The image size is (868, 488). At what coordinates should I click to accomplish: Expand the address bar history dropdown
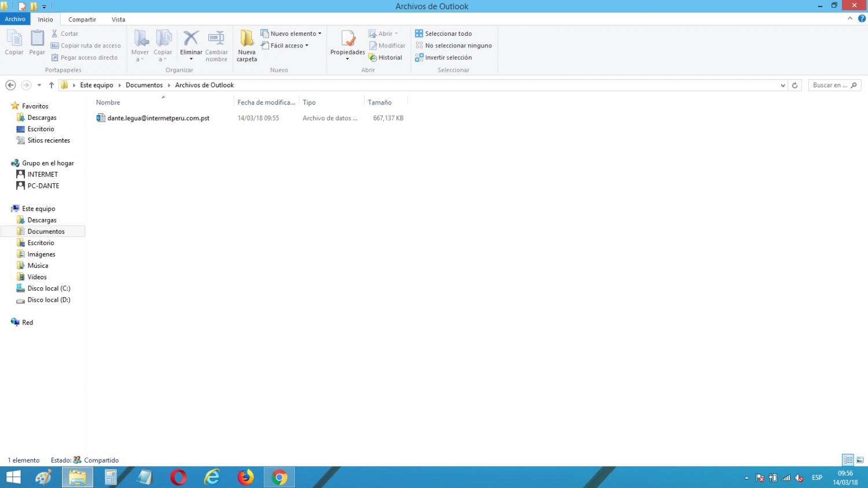pos(783,85)
